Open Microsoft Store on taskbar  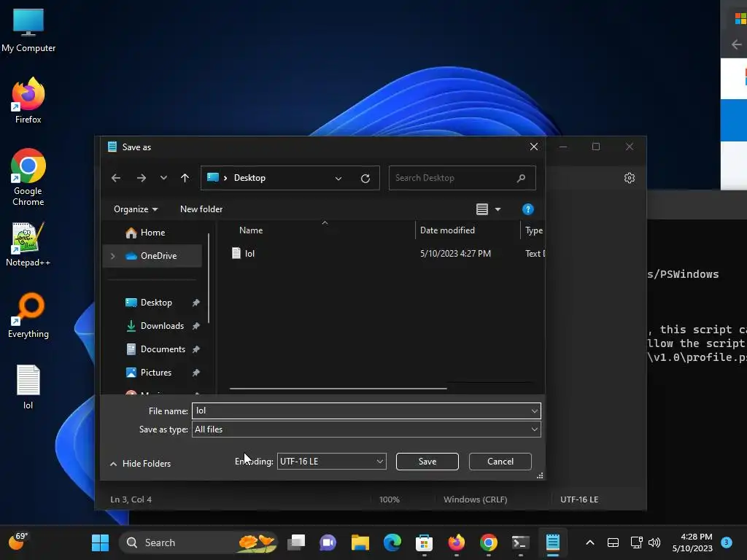click(424, 542)
